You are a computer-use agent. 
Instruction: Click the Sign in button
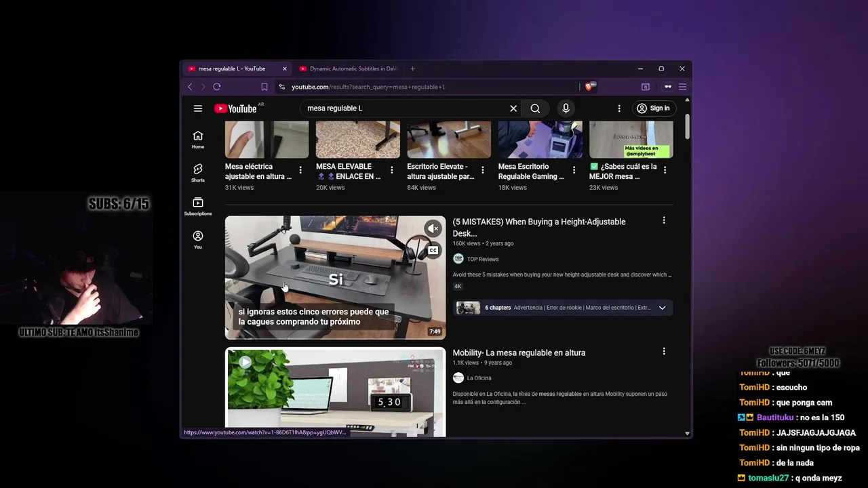(x=653, y=108)
